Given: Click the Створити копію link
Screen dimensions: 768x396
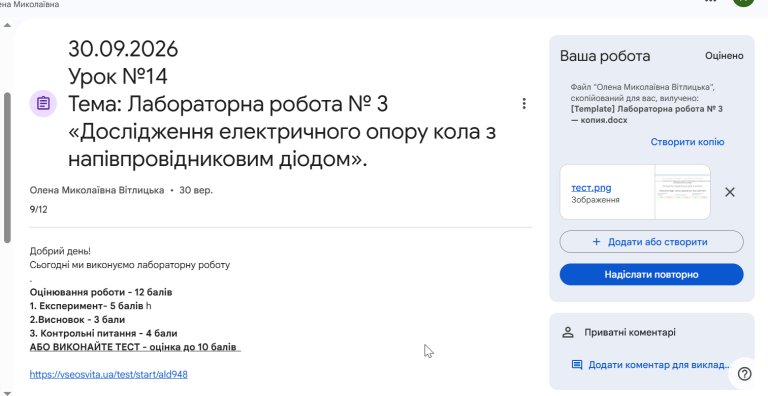Looking at the screenshot, I should click(x=687, y=142).
